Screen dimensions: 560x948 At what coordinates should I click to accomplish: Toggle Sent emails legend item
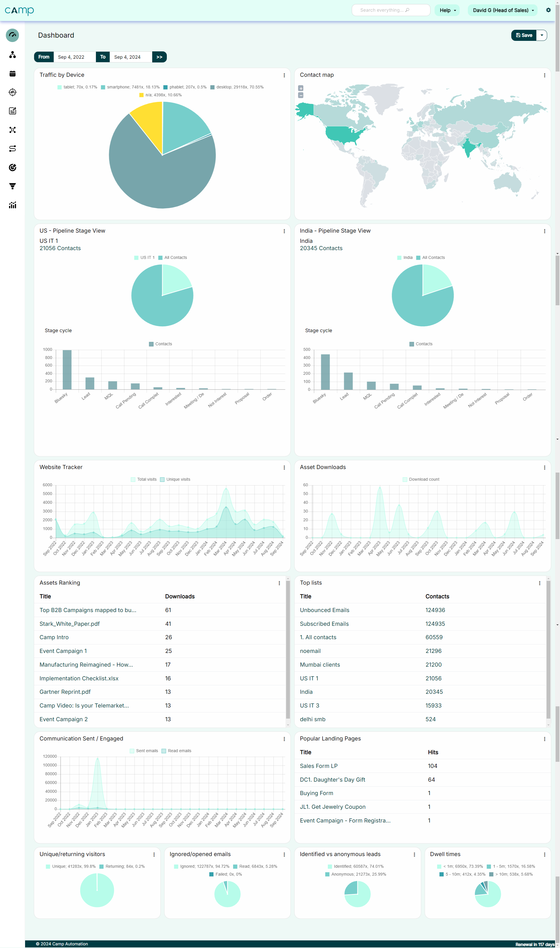pos(144,751)
